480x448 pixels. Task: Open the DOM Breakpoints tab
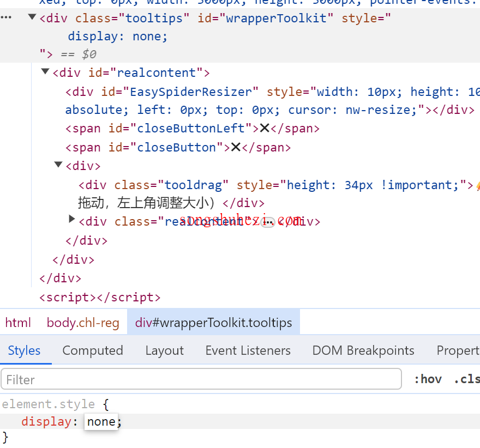coord(363,350)
